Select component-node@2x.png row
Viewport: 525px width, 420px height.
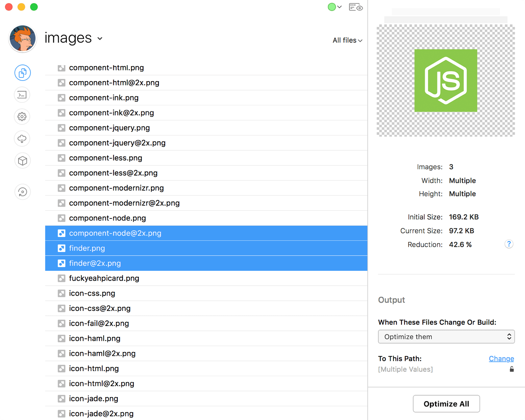(x=206, y=233)
